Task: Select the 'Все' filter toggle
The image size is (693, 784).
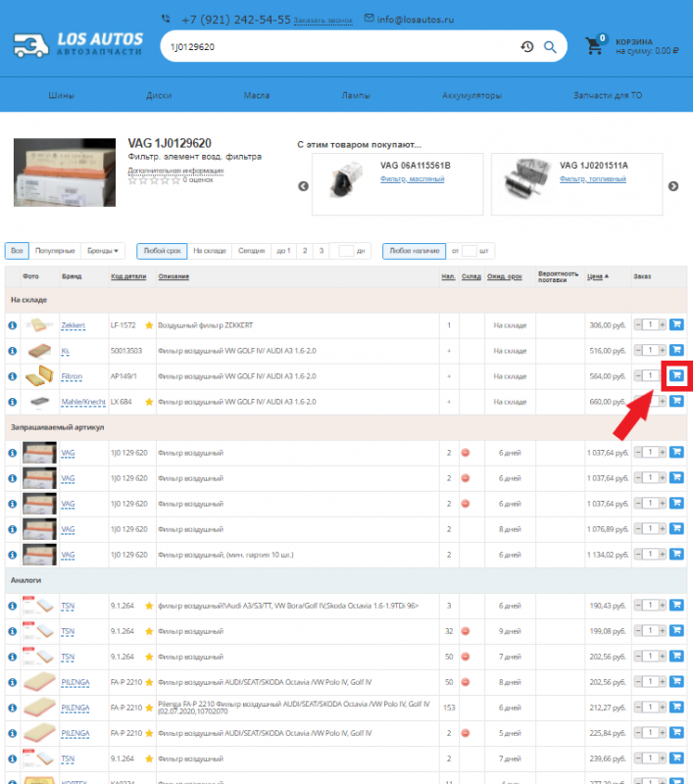Action: coord(17,251)
